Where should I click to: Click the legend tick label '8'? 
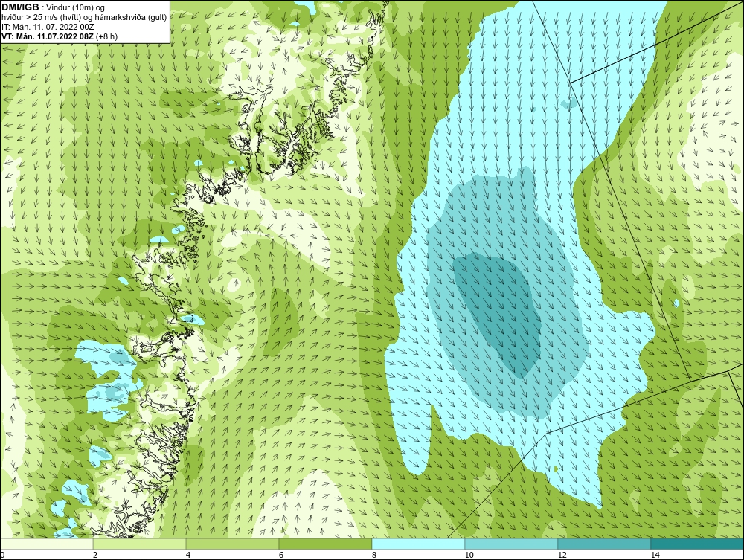point(374,555)
